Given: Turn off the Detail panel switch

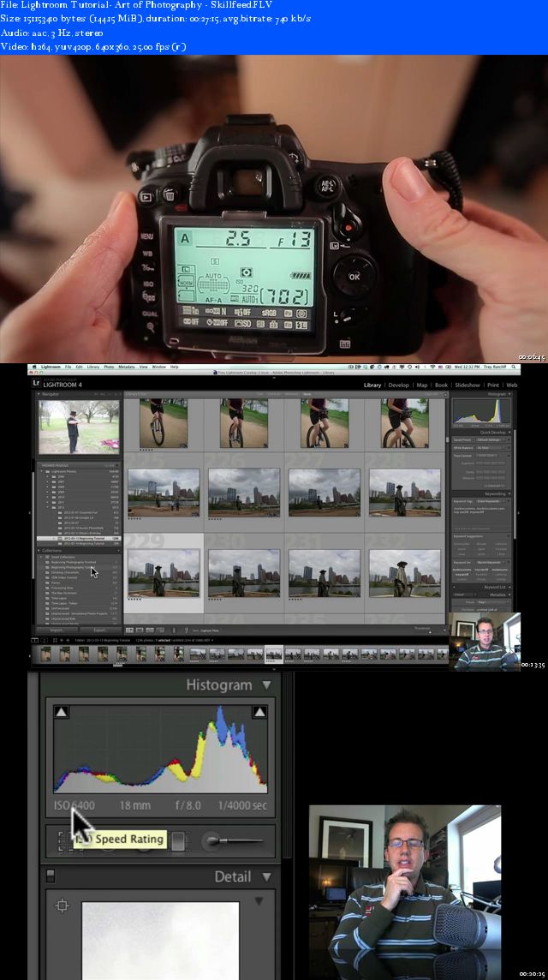Looking at the screenshot, I should coord(51,876).
